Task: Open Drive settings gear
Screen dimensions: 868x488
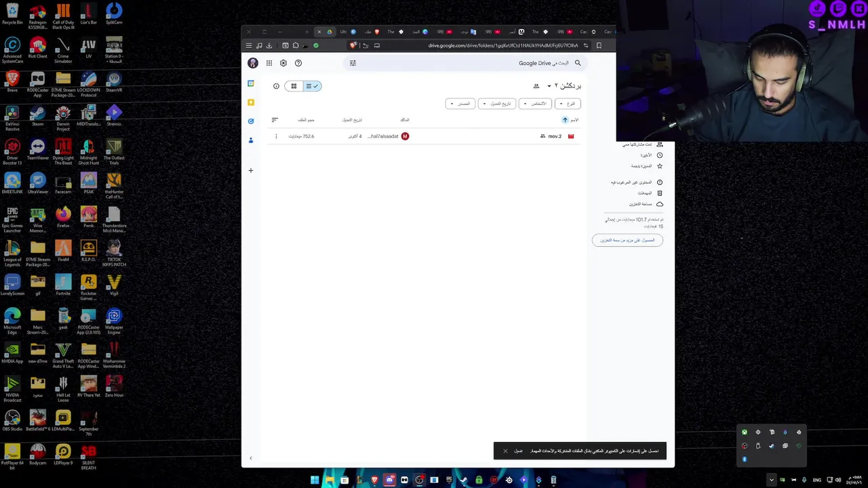Action: click(x=283, y=63)
